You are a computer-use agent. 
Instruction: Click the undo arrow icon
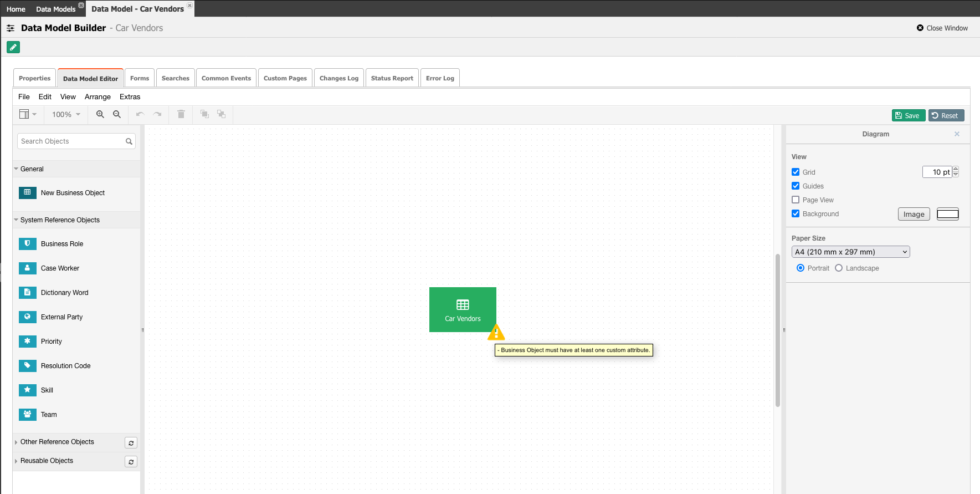click(x=140, y=114)
